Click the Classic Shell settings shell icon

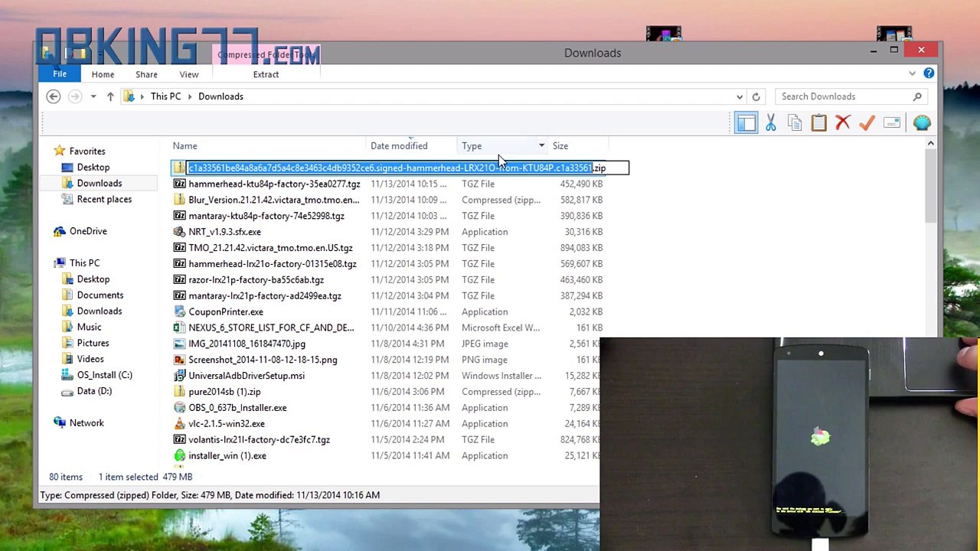coord(922,123)
